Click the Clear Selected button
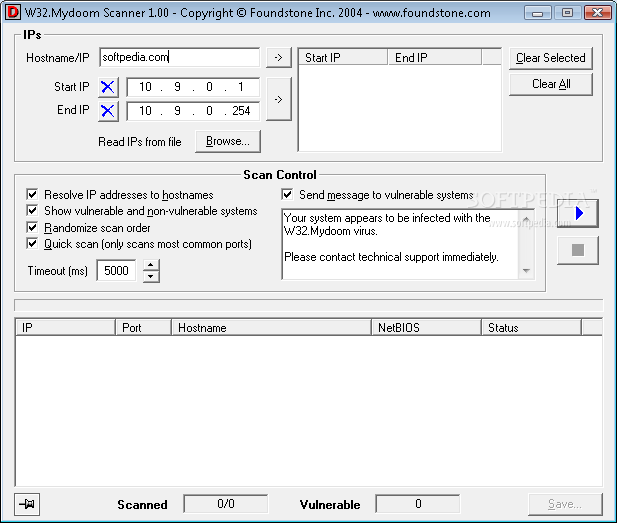The image size is (617, 523). [x=550, y=58]
